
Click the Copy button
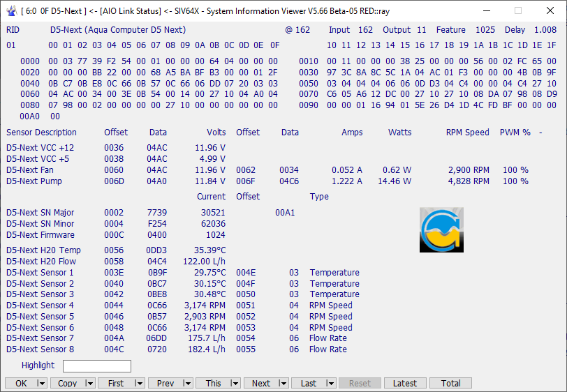(x=68, y=383)
